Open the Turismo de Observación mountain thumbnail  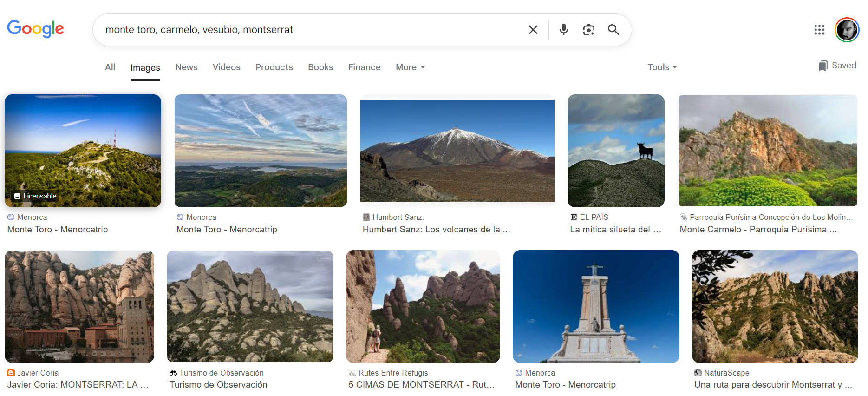pyautogui.click(x=250, y=306)
